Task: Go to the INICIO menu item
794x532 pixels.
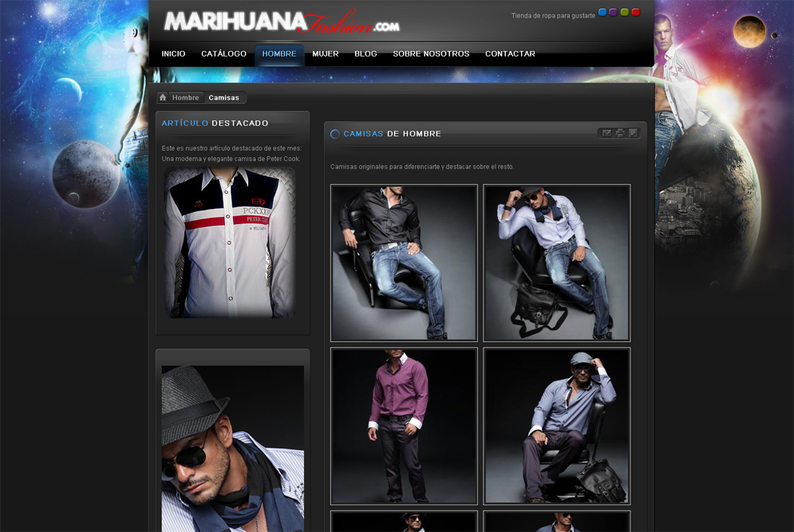Action: click(x=173, y=53)
